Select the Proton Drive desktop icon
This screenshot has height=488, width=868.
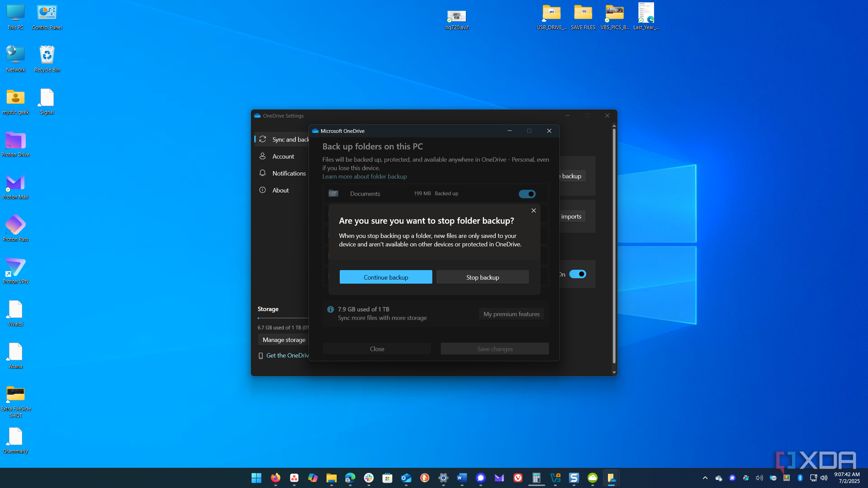[16, 144]
